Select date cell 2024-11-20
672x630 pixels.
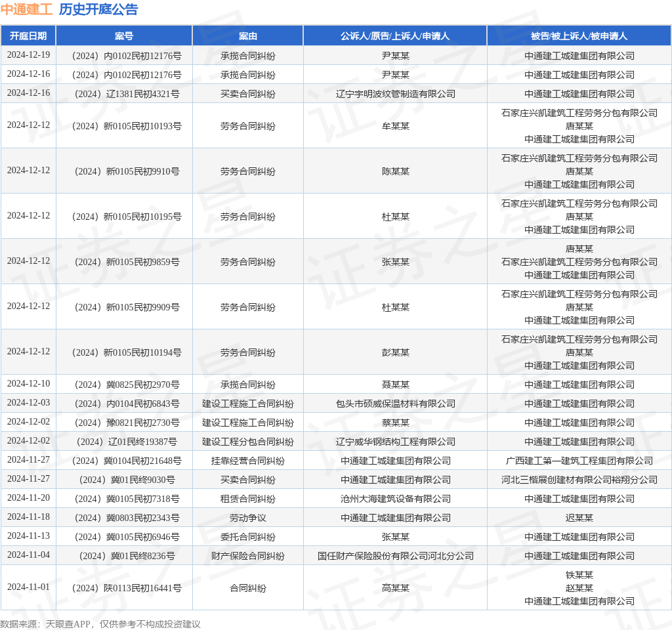coord(28,498)
